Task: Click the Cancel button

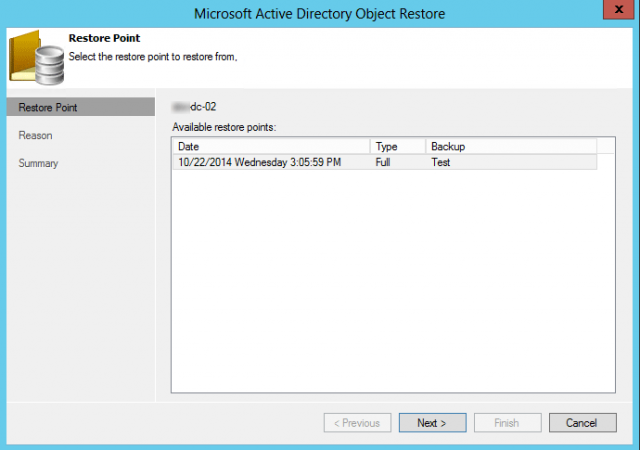Action: [582, 423]
